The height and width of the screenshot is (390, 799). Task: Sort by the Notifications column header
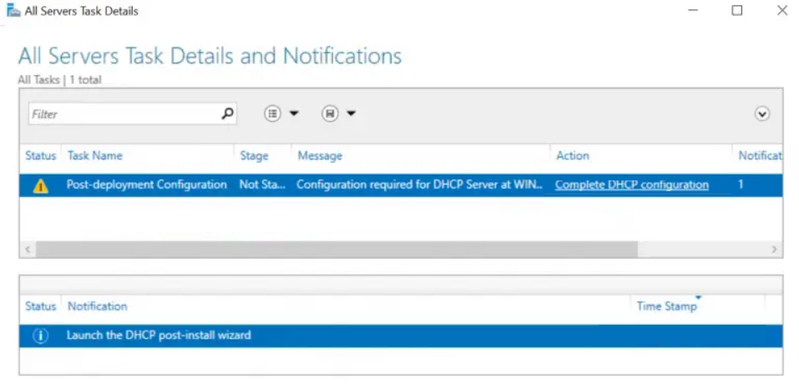760,156
